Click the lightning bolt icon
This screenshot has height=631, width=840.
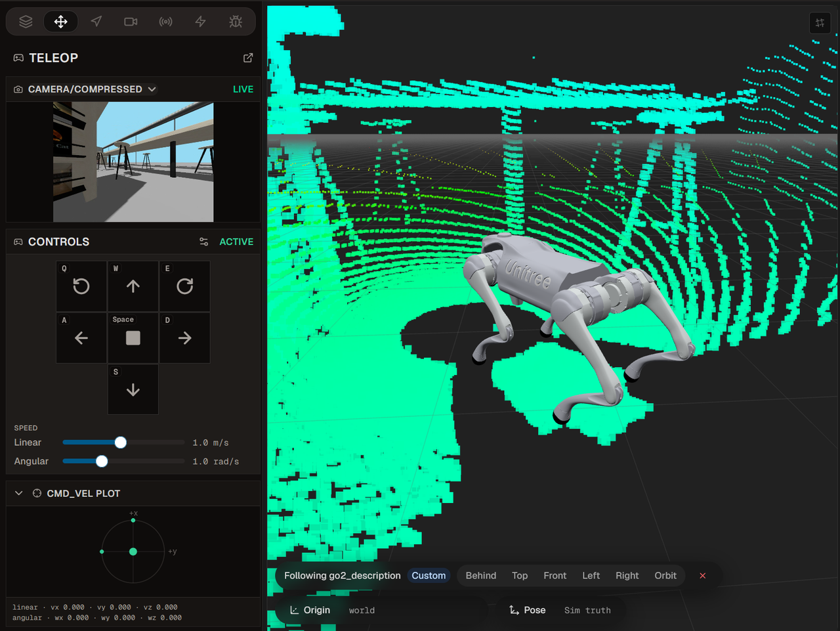click(201, 22)
